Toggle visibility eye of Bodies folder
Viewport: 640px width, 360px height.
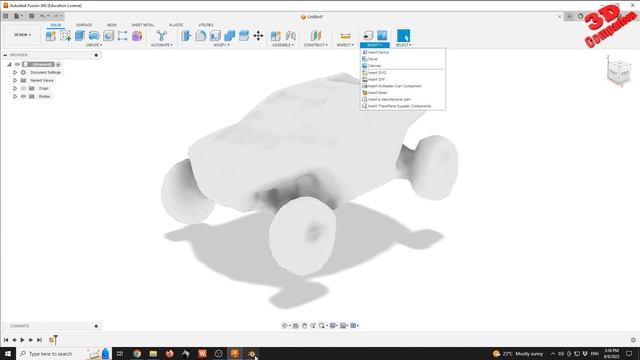pyautogui.click(x=23, y=96)
